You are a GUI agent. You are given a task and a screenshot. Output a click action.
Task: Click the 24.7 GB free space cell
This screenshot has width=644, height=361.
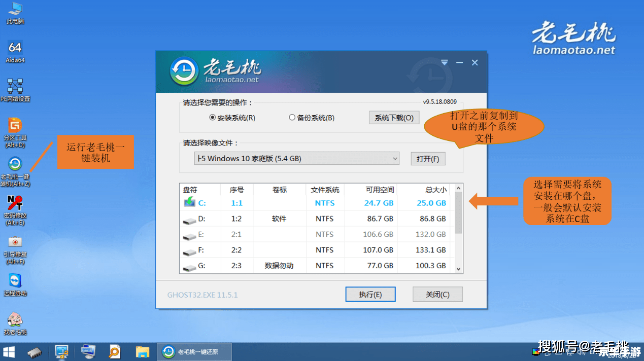[x=379, y=203]
